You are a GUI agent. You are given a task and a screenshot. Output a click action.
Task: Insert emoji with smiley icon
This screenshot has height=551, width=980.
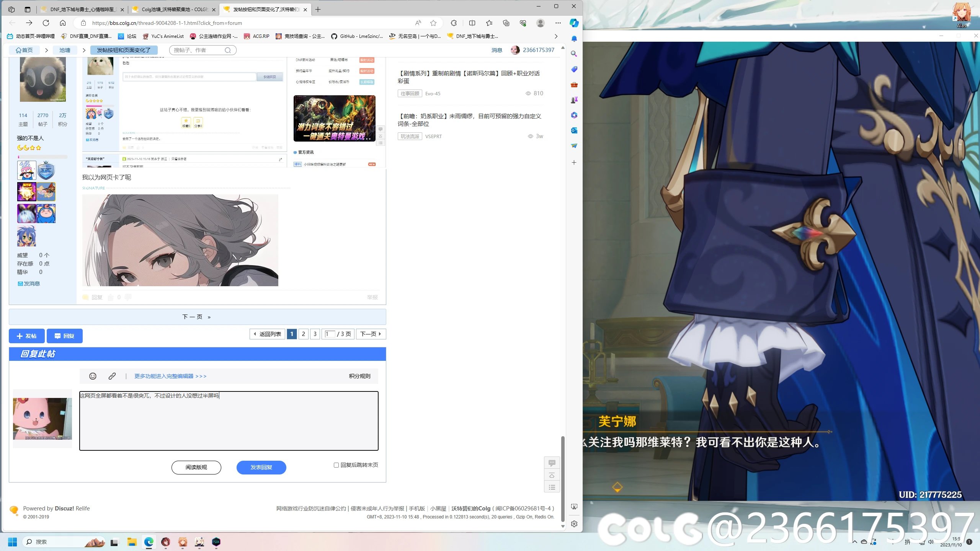point(93,376)
